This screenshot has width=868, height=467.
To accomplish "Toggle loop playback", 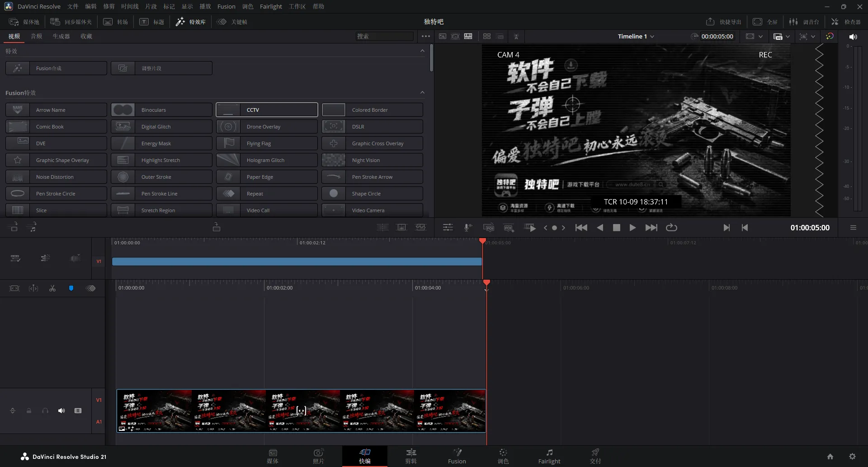I will point(671,228).
